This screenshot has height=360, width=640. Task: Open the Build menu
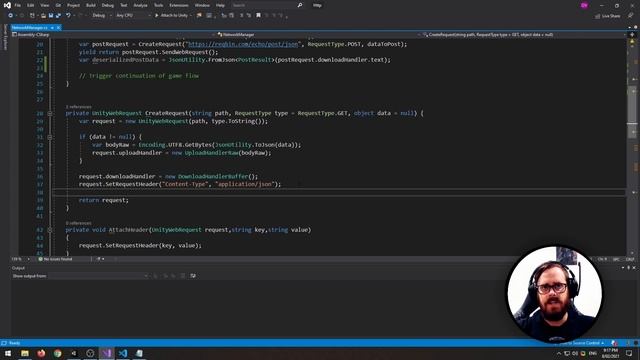tap(91, 5)
